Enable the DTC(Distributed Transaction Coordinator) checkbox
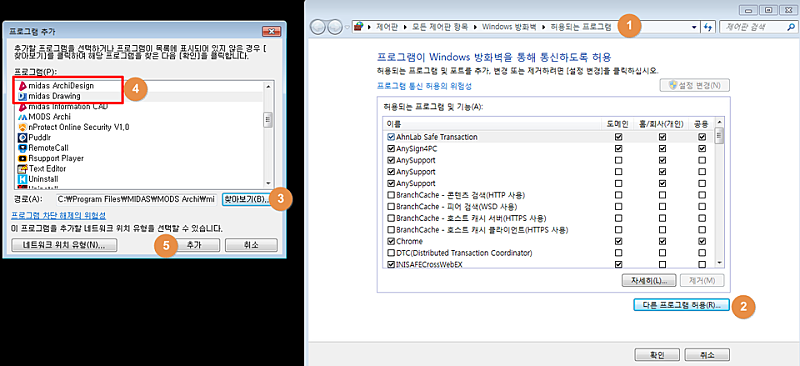 [x=391, y=253]
